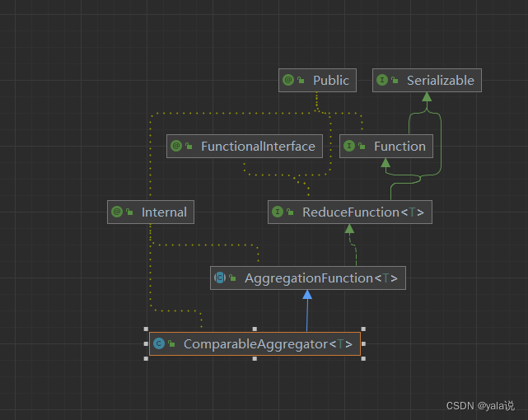
Task: Select the Function interface label
Action: (x=400, y=147)
